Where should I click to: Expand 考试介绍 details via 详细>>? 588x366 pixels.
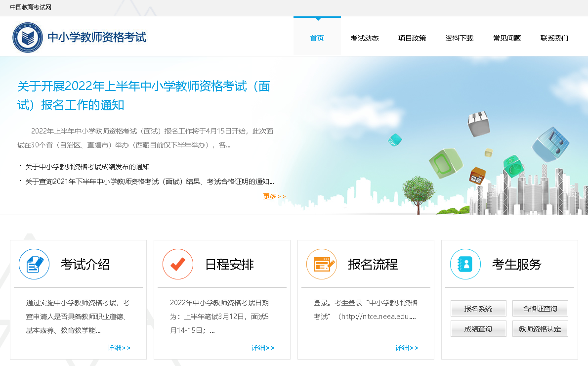119,348
